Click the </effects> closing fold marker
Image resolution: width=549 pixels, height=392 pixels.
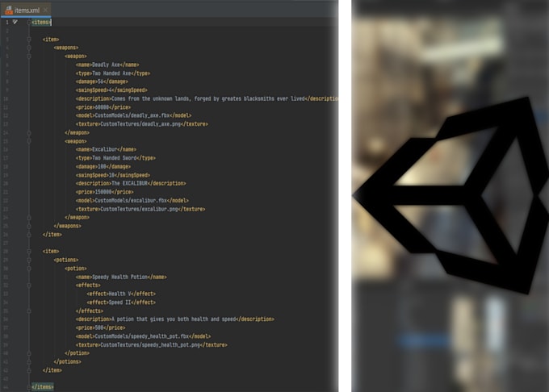tap(29, 311)
